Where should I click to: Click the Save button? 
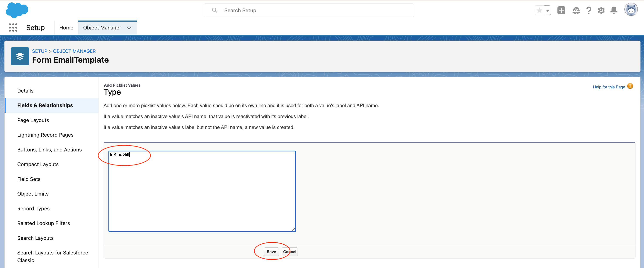click(271, 251)
